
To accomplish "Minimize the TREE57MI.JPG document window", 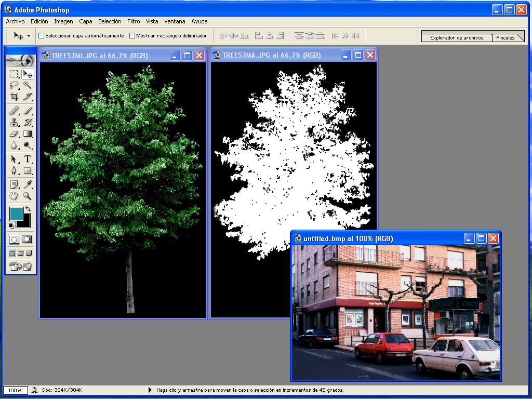I will pos(175,56).
